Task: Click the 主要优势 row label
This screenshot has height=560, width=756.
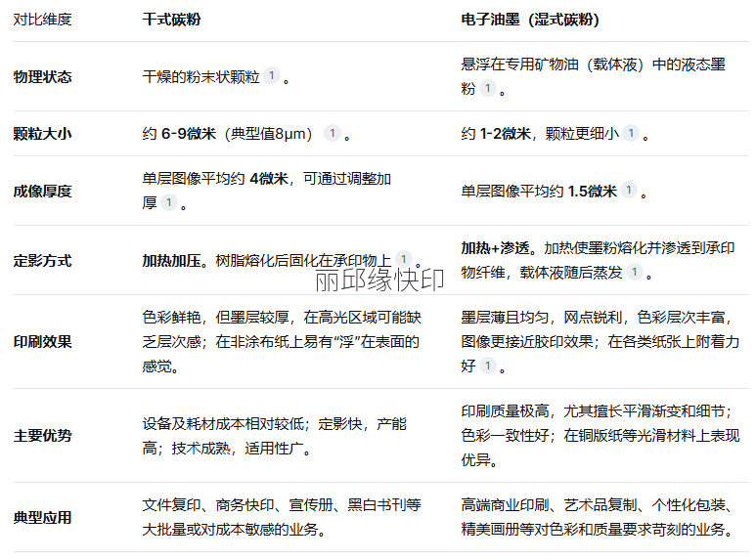Action: [x=42, y=436]
